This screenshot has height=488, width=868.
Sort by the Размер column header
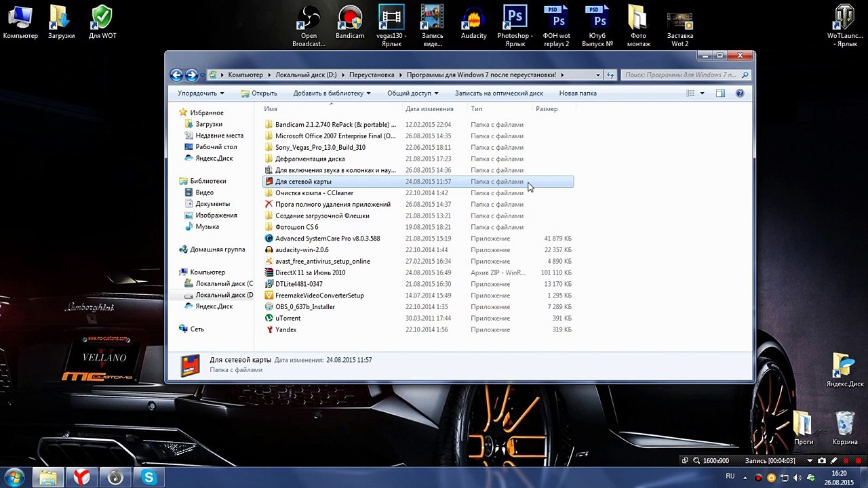click(x=554, y=108)
